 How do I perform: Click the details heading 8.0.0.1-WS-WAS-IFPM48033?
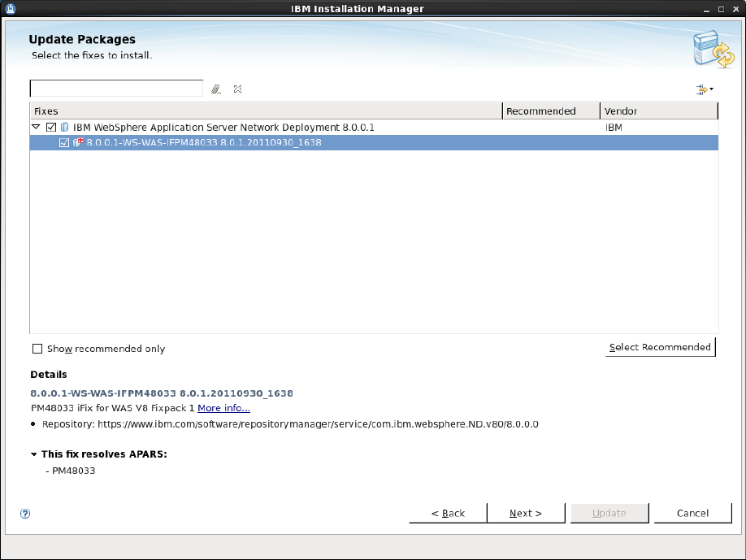tap(162, 393)
